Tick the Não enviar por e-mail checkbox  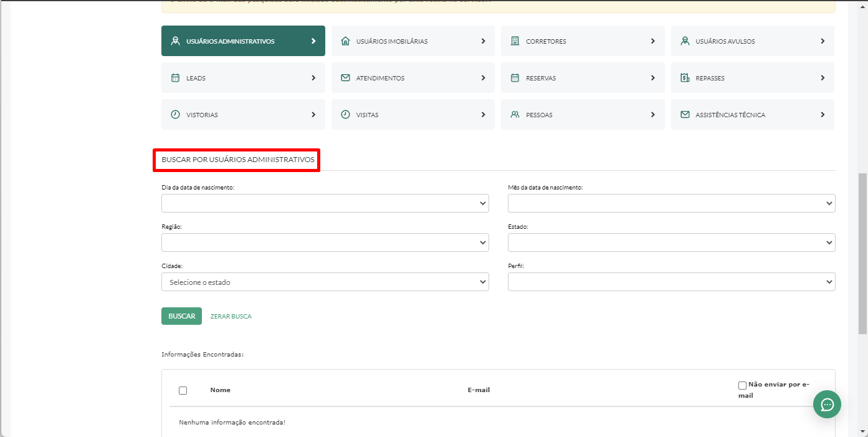(742, 385)
